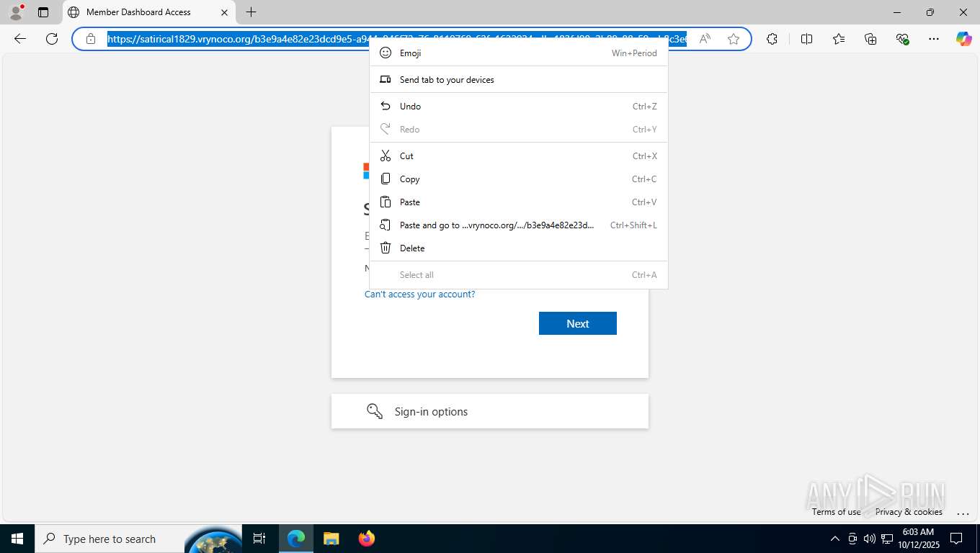Select Undo from context menu

[x=519, y=106]
